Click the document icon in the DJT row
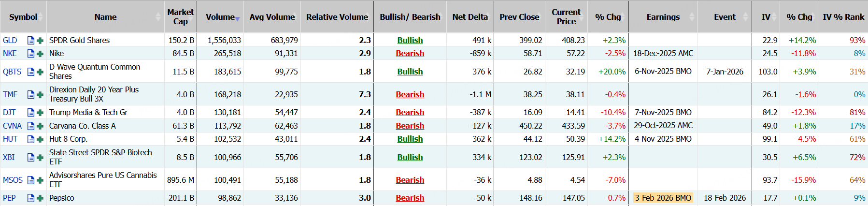This screenshot has width=868, height=206. 31,113
